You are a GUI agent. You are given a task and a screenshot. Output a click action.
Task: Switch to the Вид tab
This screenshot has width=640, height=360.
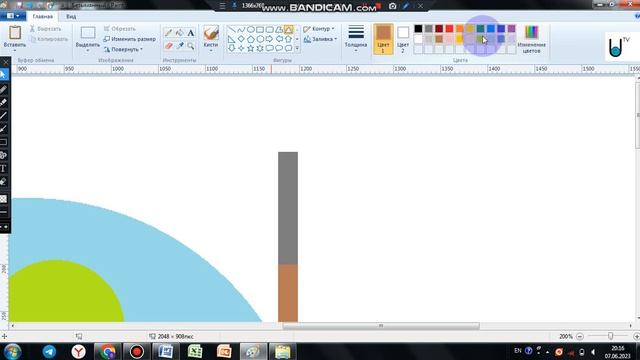point(71,17)
